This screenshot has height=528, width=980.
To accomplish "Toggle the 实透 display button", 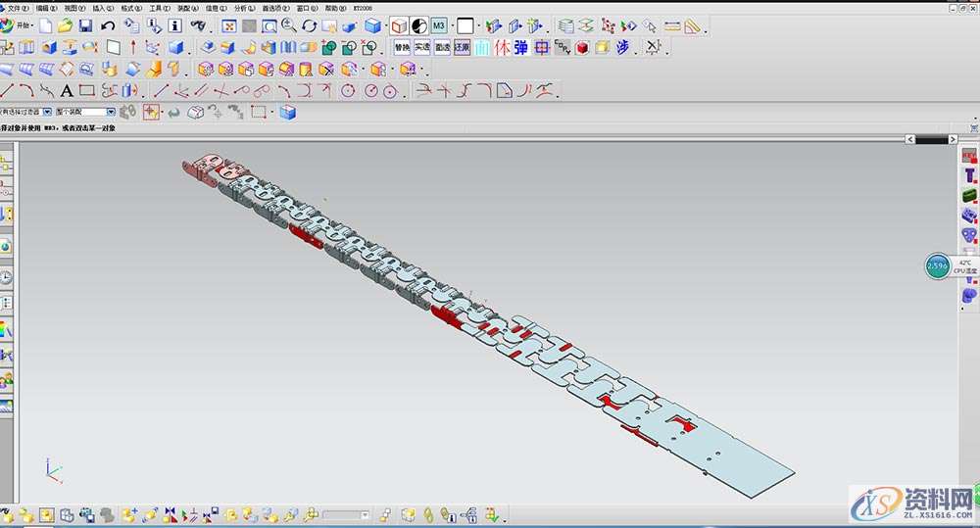I will click(421, 47).
